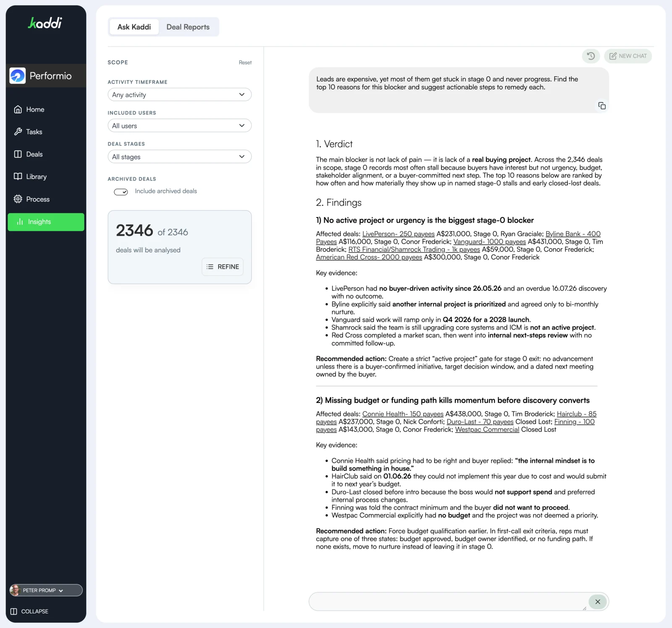Click the '2. Findings' heading
Image resolution: width=672 pixels, height=628 pixels.
pyautogui.click(x=339, y=202)
